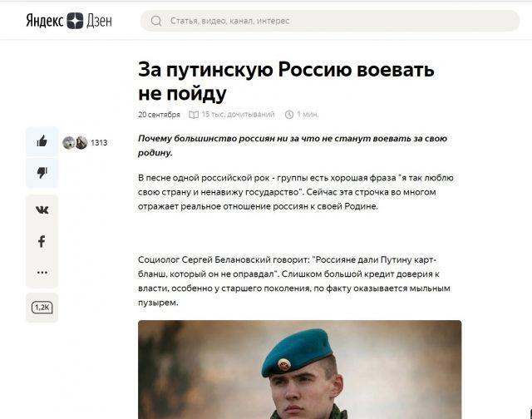The height and width of the screenshot is (419, 532).
Task: Click the book icon next to read-through count
Action: [194, 115]
